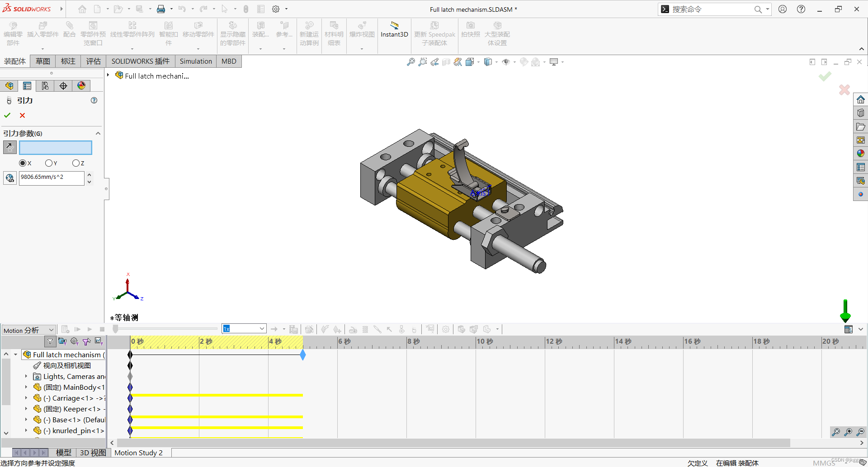
Task: Switch to the Simulation tab
Action: tap(196, 61)
